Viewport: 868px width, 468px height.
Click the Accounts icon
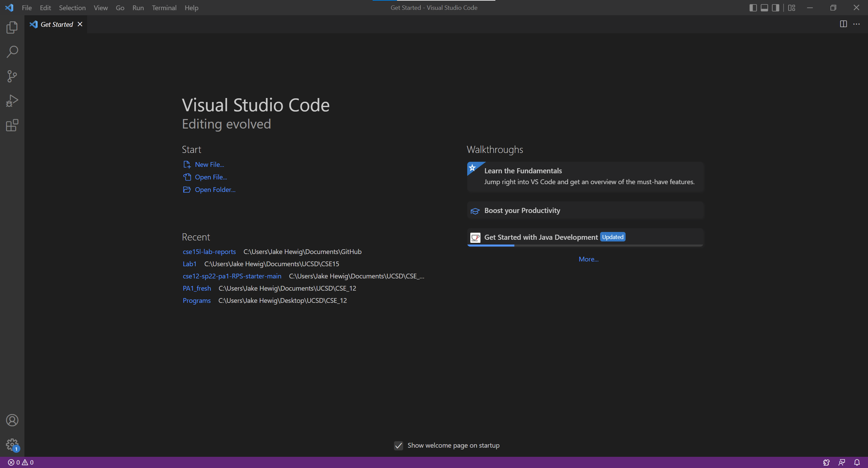(x=12, y=420)
